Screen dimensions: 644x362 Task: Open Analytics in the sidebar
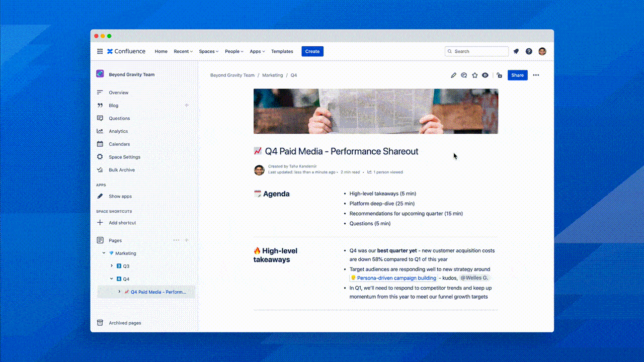pyautogui.click(x=118, y=131)
